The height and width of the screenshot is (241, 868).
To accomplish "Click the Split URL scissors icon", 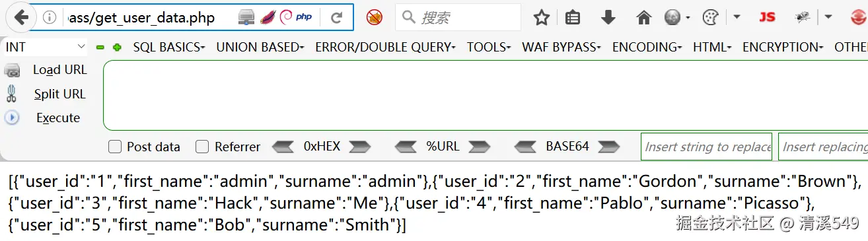I will (x=11, y=94).
